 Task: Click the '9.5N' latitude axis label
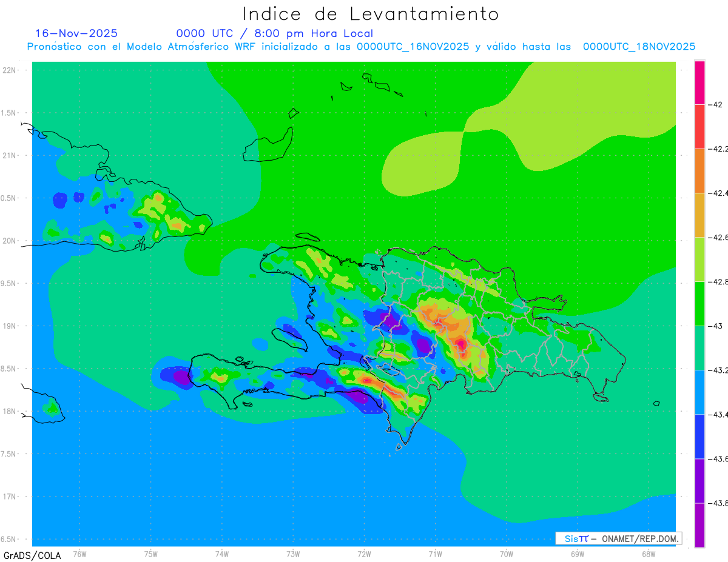[x=9, y=283]
